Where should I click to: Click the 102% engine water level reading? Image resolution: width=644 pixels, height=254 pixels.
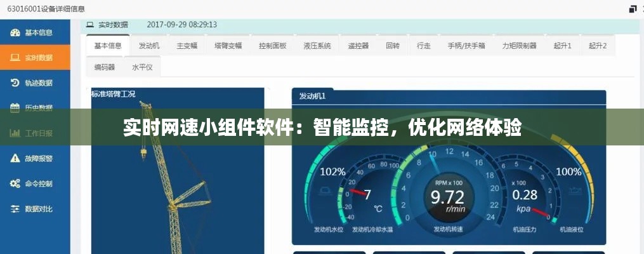(332, 171)
